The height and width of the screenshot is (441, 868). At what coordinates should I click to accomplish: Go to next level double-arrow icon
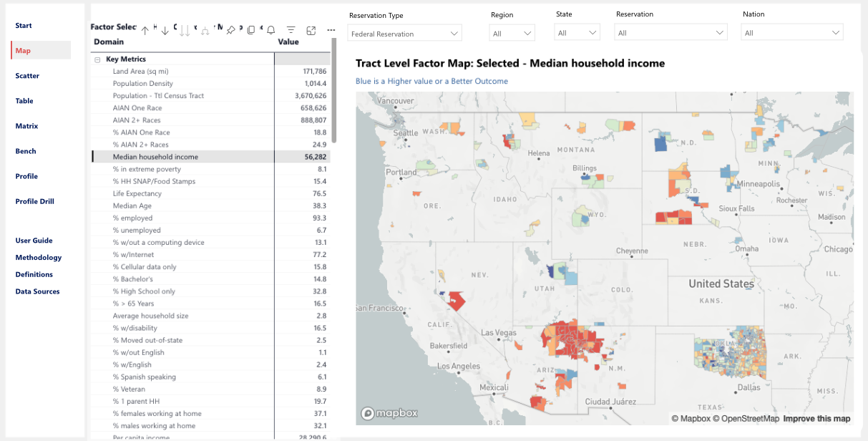click(x=185, y=31)
